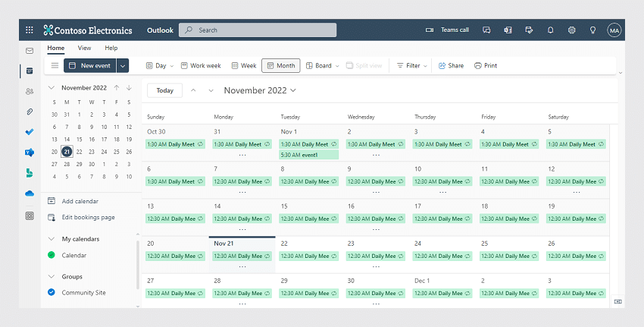Toggle Community Site calendar checkbox
Image resolution: width=644 pixels, height=327 pixels.
52,292
